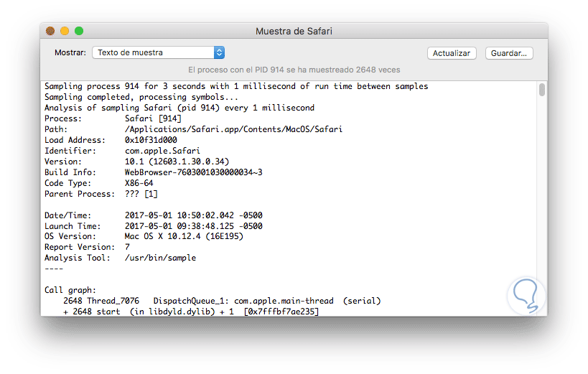This screenshot has width=588, height=374.
Task: Grab the vertical scrollbar thumb
Action: pyautogui.click(x=542, y=90)
